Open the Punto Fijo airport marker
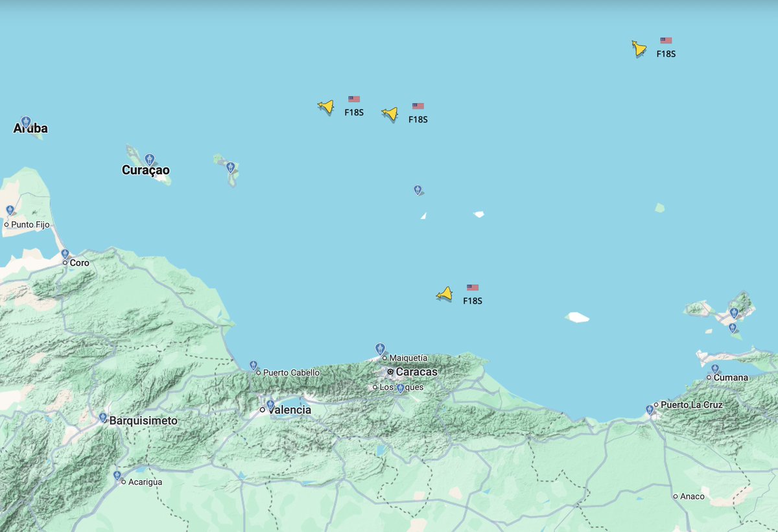 tap(10, 210)
